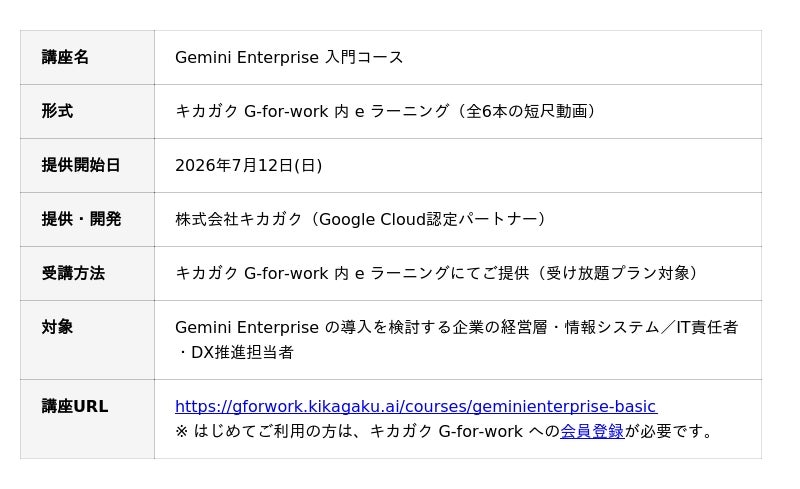Image resolution: width=800 pixels, height=489 pixels.
Task: Click the 受講方法 header cell
Action: click(x=87, y=274)
